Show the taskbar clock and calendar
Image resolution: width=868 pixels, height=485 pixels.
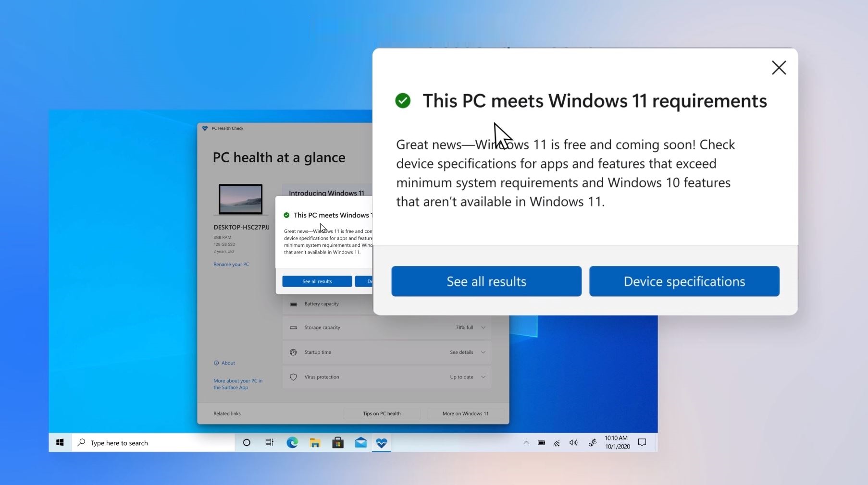coord(617,442)
